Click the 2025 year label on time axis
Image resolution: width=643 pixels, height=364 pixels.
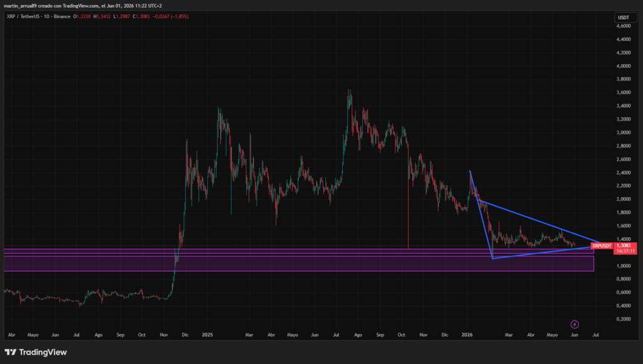click(207, 335)
